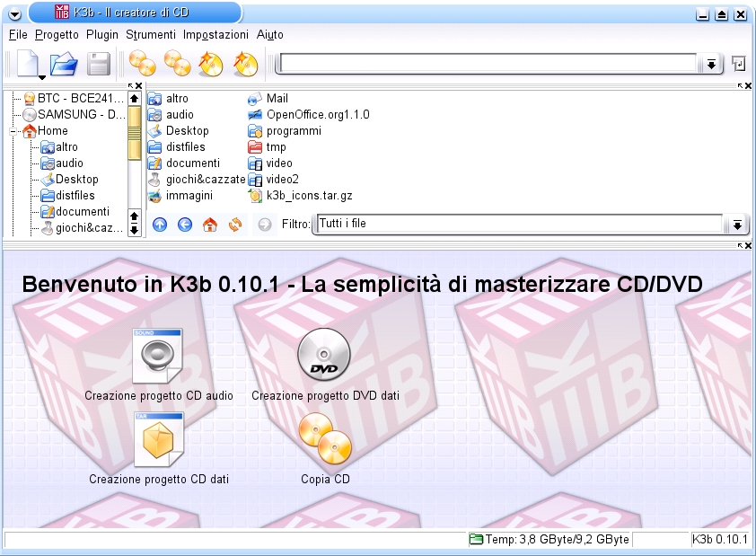Click the Filtro dropdown arrow button
The width and height of the screenshot is (756, 556).
tap(737, 225)
